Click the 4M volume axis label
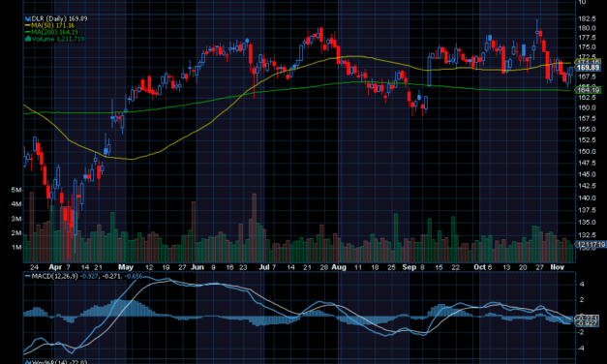Screen dimensions: 607x364 coord(16,204)
